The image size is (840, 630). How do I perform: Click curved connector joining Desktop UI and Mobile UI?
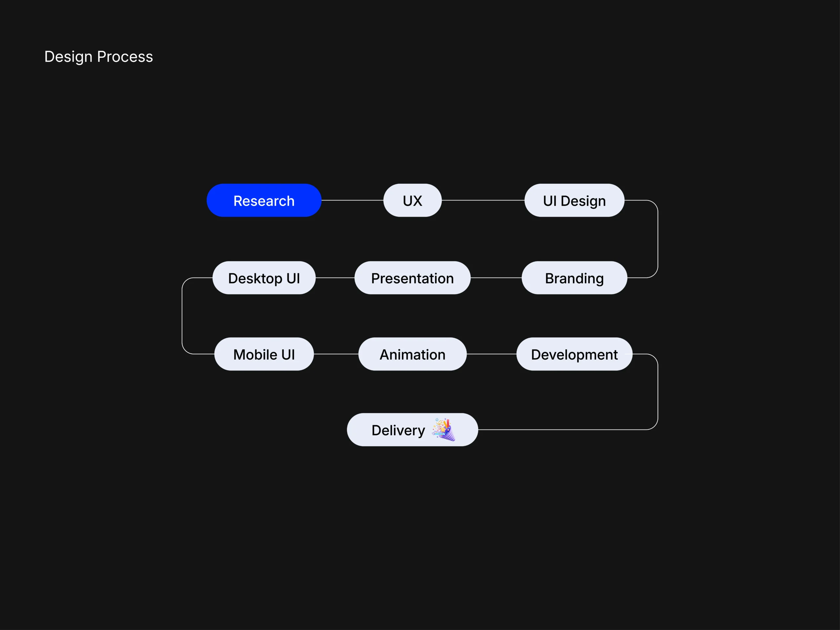[182, 316]
